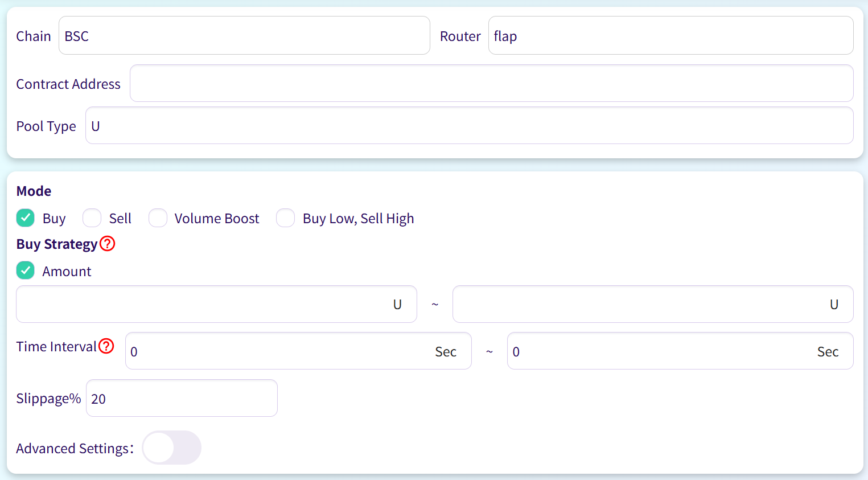Open the Chain dropdown showing BSC
Screen dimensions: 868x480
click(x=244, y=36)
